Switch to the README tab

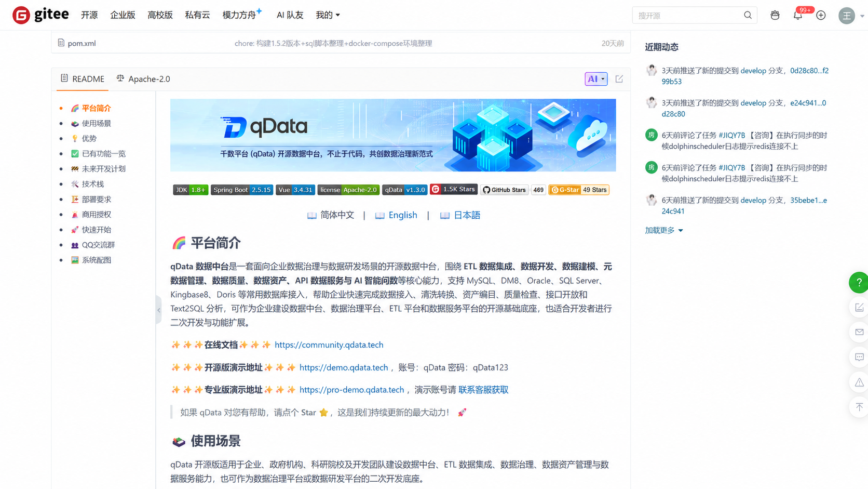[83, 79]
